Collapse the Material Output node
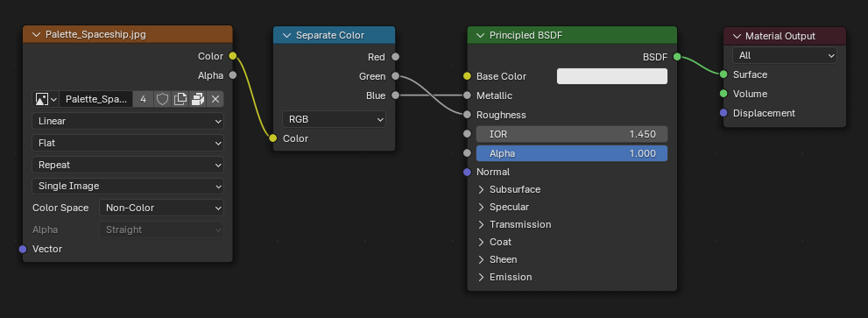This screenshot has width=868, height=318. point(737,36)
